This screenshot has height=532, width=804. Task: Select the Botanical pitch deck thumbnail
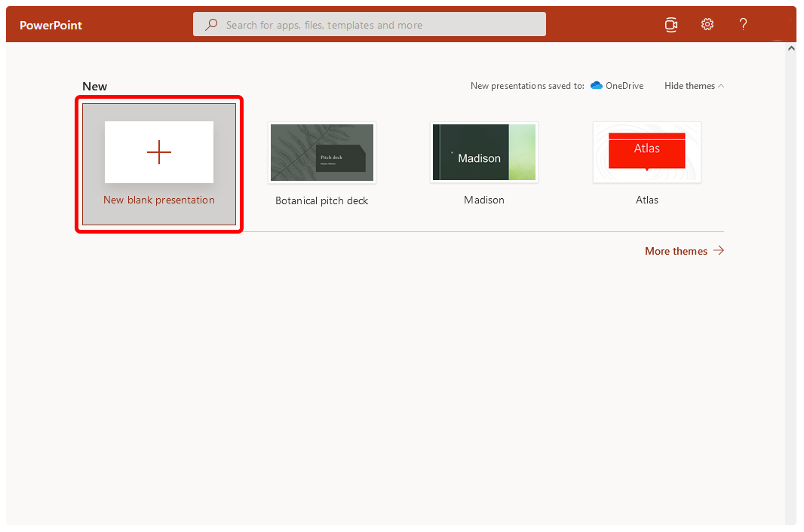click(321, 152)
